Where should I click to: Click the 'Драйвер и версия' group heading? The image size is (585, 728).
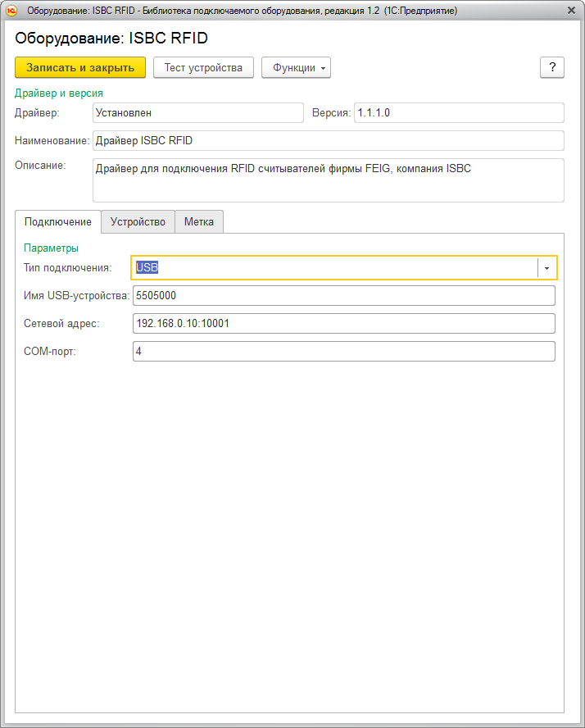click(x=59, y=93)
